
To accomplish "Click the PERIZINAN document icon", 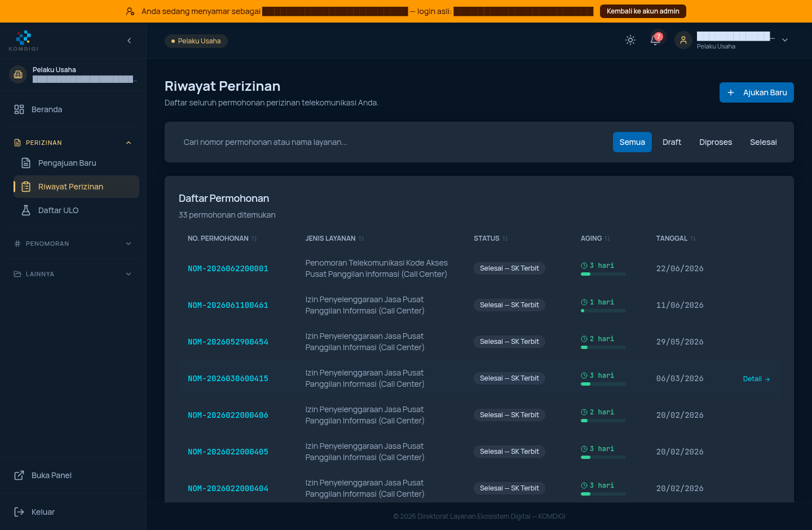I will click(x=17, y=143).
